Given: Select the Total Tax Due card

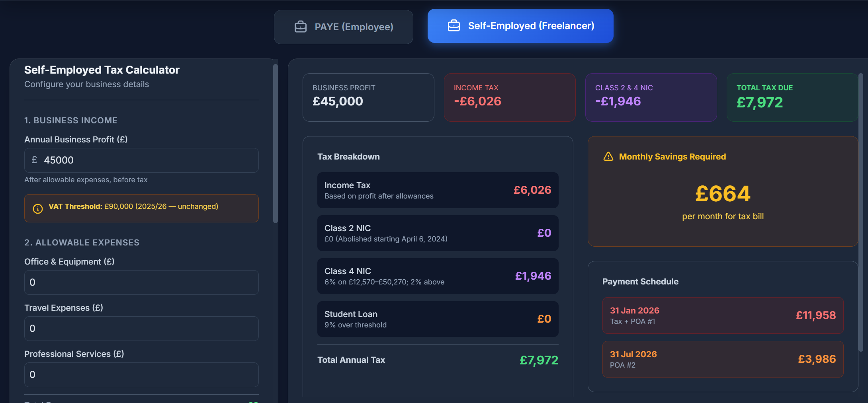Looking at the screenshot, I should (x=792, y=97).
